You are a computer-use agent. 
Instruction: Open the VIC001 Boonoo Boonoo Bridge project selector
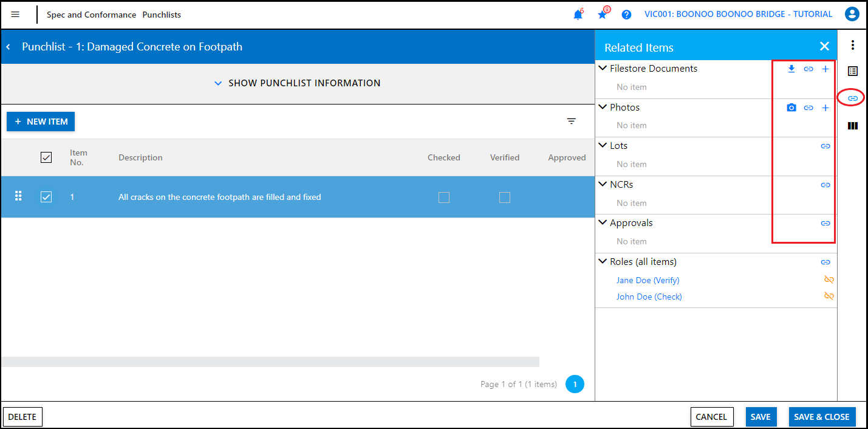click(x=738, y=14)
